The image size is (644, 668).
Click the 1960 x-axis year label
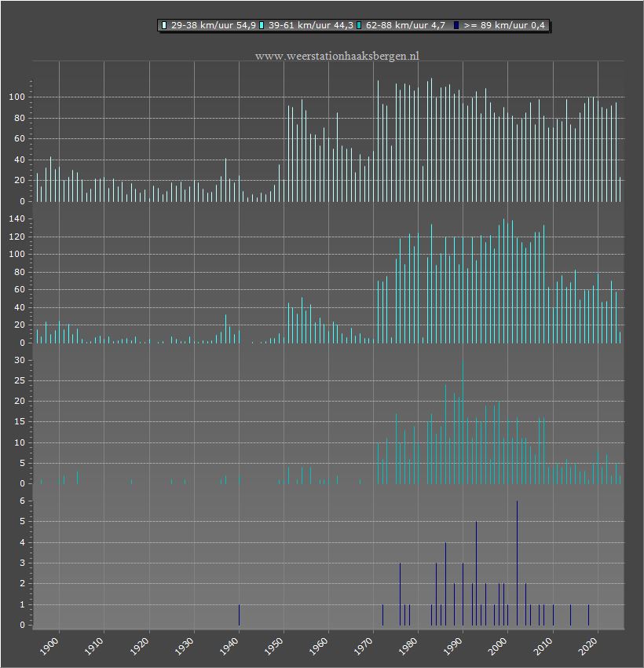[x=319, y=646]
